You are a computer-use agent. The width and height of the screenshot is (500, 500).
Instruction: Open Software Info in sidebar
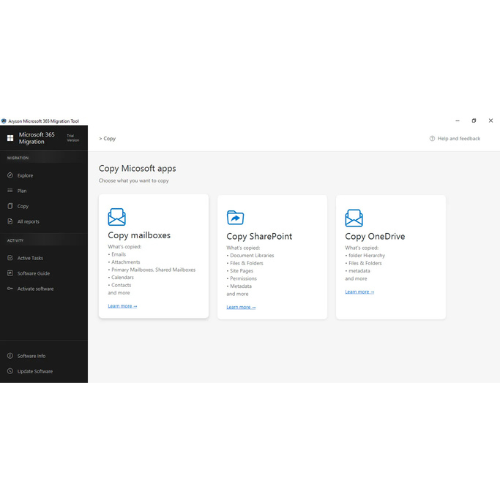(31, 356)
